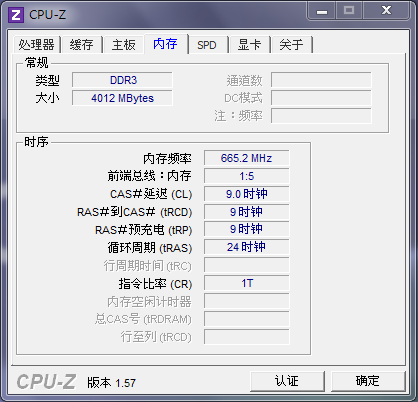Click the empty 内存空闲计时器 field

pos(247,302)
